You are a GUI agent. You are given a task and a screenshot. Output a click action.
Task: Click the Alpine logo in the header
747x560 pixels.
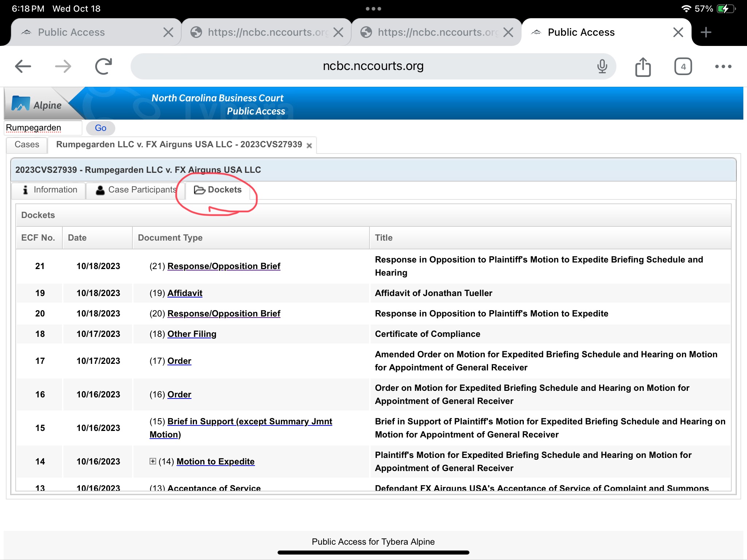(x=36, y=104)
